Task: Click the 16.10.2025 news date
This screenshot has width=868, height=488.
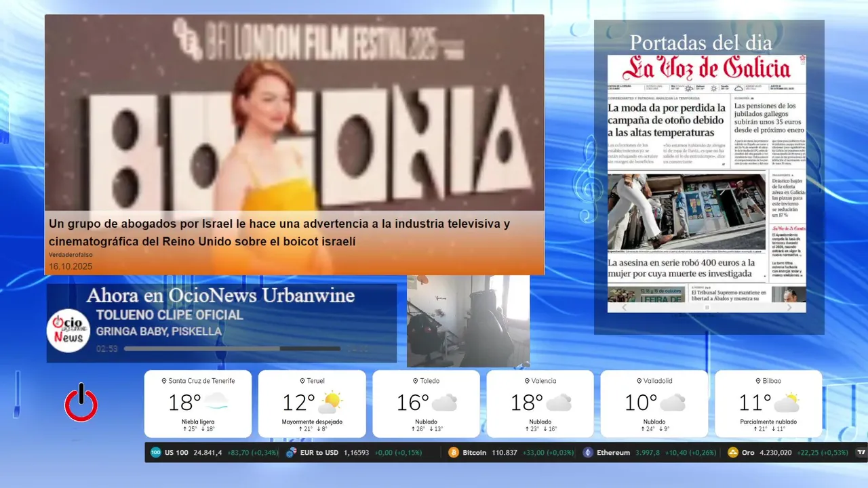Action: point(71,266)
